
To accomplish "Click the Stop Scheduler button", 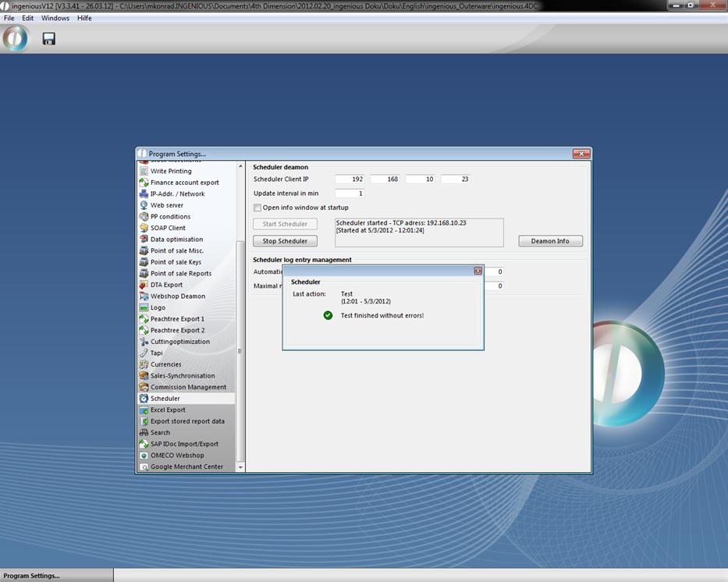I will click(285, 241).
